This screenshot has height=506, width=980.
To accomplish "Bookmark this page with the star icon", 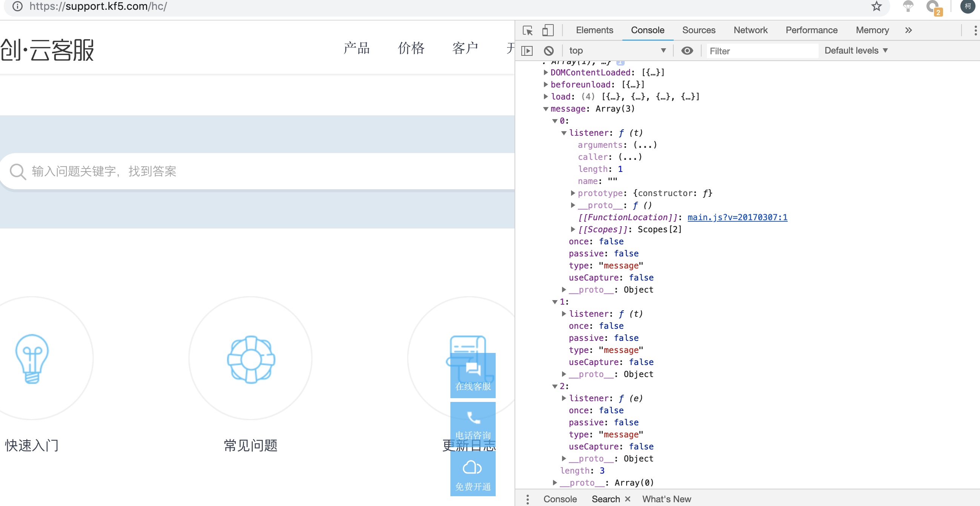I will 876,6.
